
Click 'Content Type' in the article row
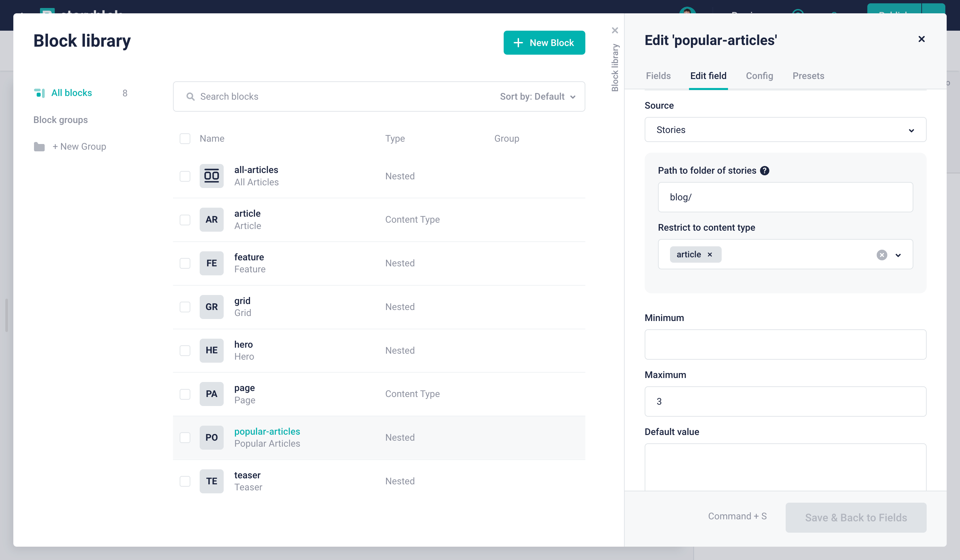[x=412, y=219]
